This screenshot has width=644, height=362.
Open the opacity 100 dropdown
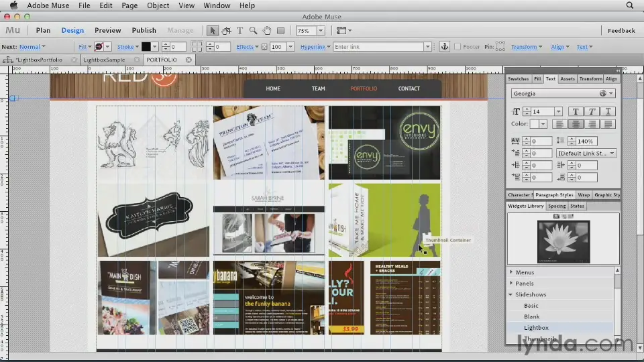point(290,47)
